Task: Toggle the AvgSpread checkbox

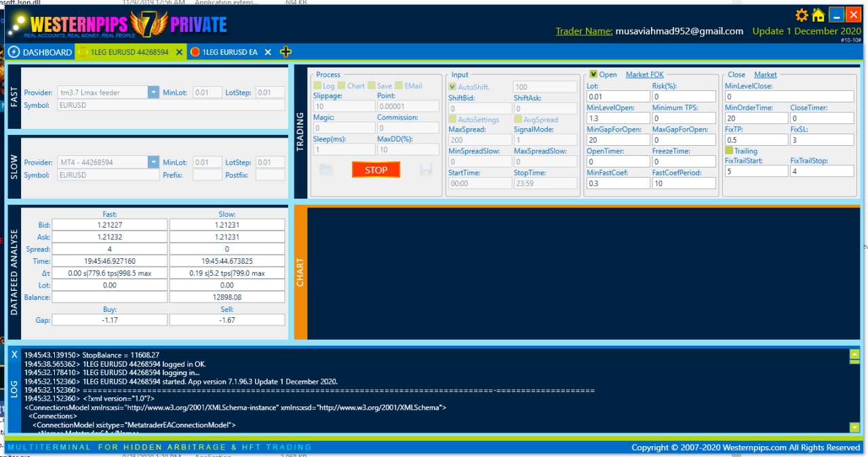Action: [518, 119]
